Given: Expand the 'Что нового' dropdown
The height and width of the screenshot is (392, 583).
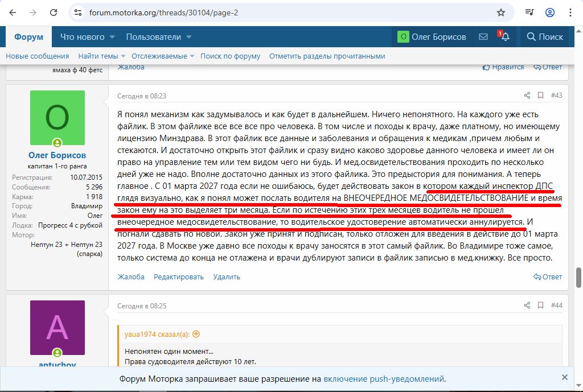Looking at the screenshot, I should pos(112,37).
